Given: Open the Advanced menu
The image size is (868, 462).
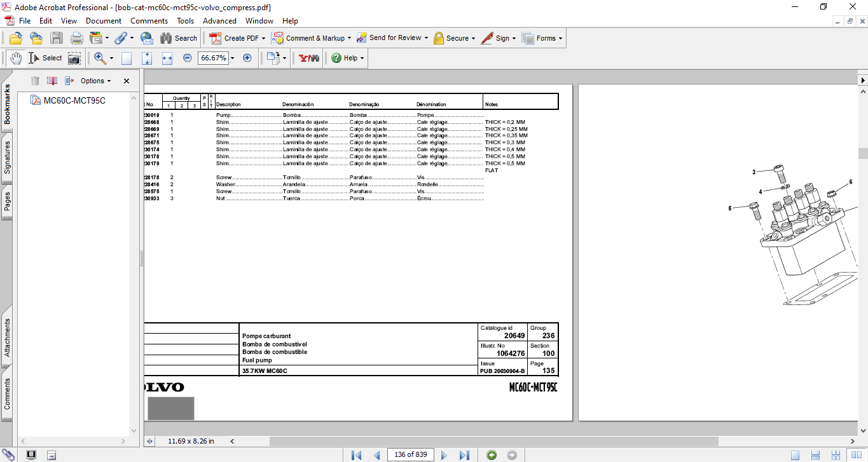Looking at the screenshot, I should (219, 21).
